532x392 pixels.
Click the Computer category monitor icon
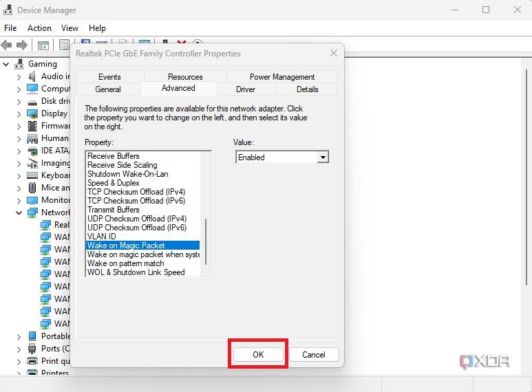click(32, 89)
